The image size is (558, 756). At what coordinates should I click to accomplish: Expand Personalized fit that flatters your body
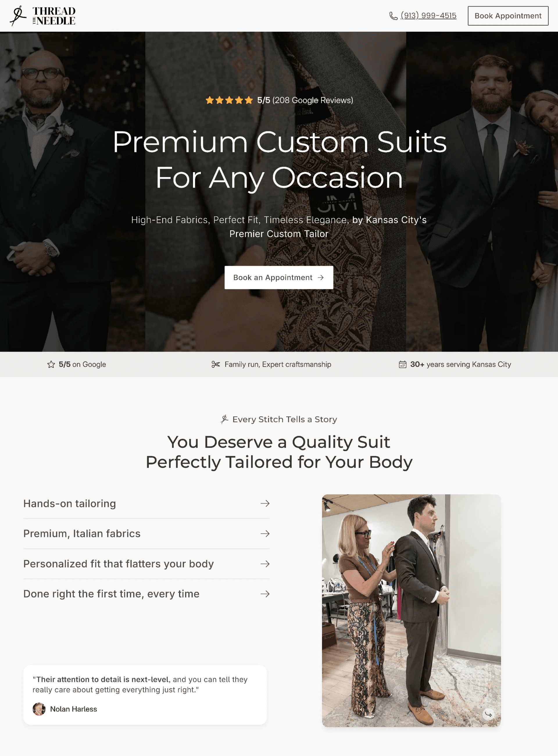point(146,564)
